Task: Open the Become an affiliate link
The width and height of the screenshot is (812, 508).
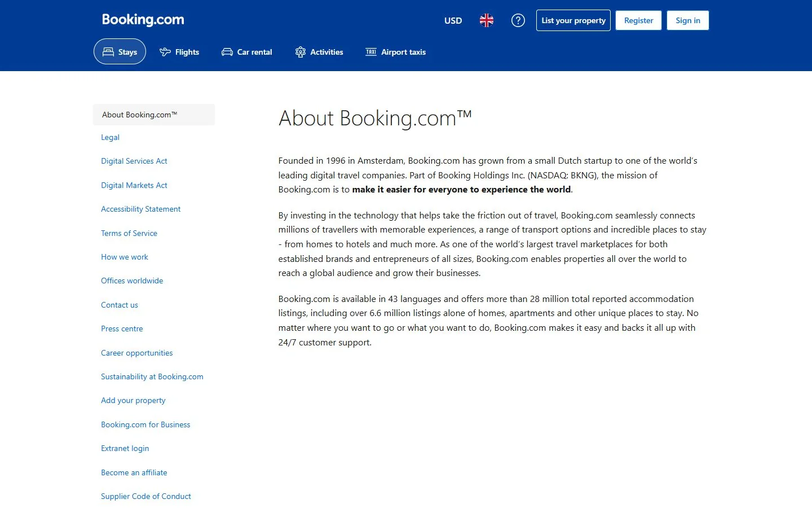Action: click(134, 472)
